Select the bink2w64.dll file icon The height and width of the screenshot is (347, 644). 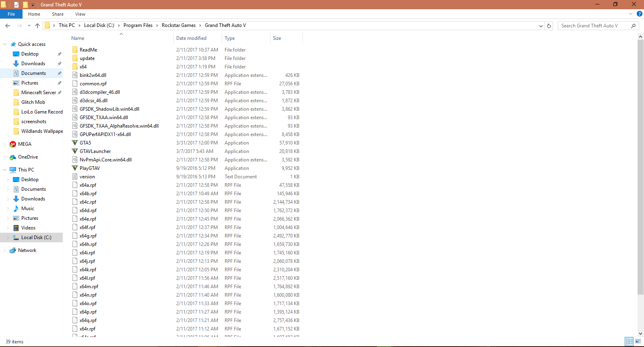point(75,75)
